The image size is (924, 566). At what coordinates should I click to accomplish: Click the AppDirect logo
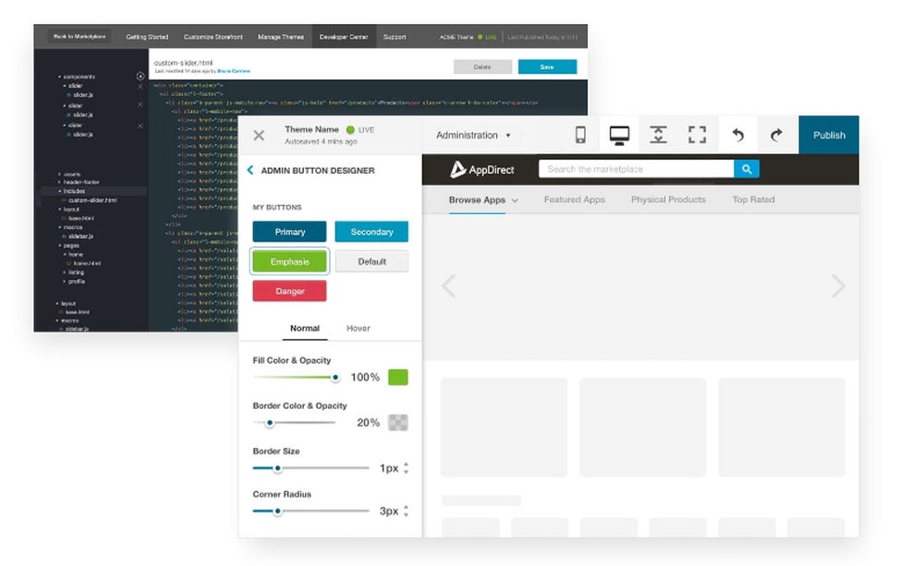[x=481, y=169]
